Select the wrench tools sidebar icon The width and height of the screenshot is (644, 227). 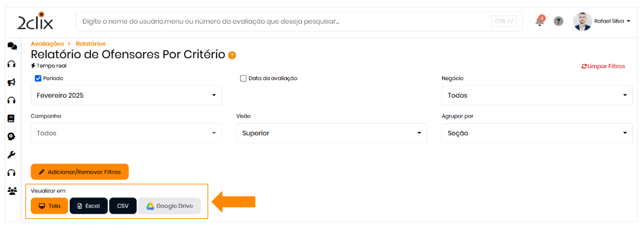coord(11,154)
